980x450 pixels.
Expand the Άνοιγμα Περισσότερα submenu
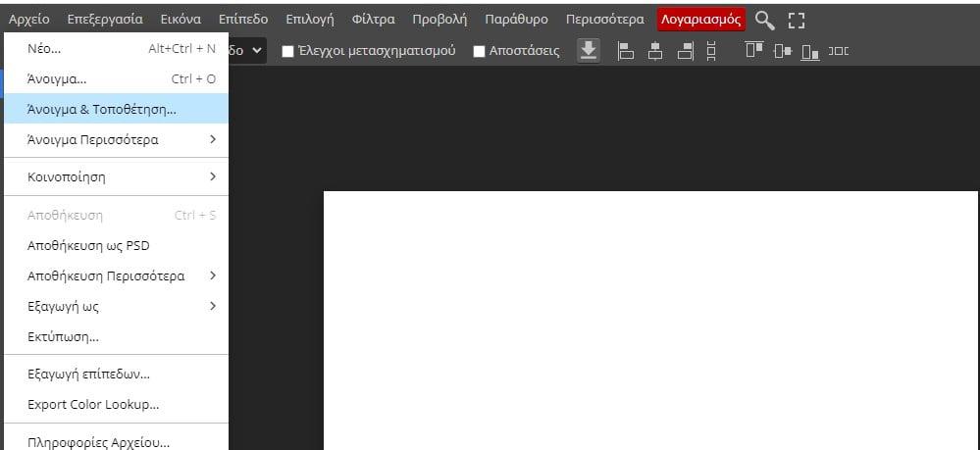click(x=117, y=139)
